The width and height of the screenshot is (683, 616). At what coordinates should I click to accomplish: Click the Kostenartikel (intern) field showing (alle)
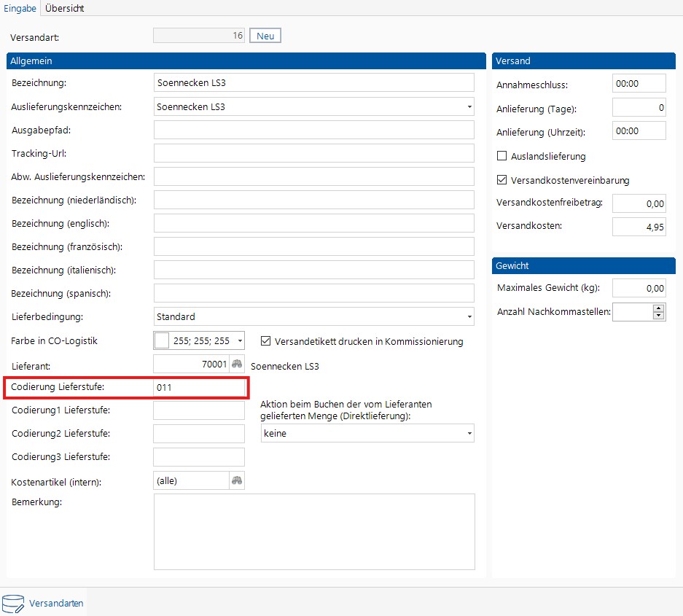[x=192, y=480]
